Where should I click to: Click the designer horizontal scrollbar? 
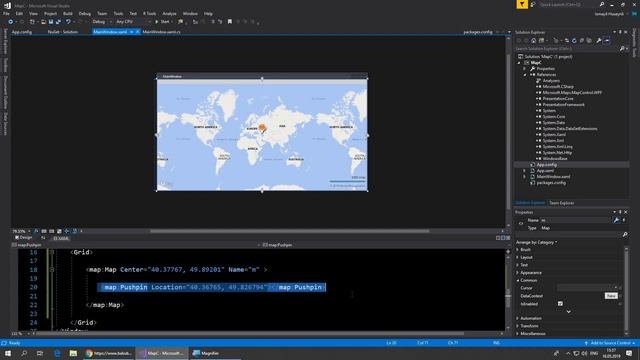point(290,231)
